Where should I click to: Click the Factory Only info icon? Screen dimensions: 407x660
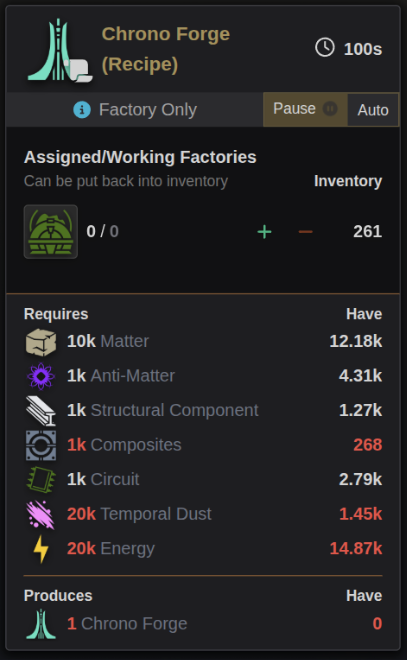coord(82,110)
